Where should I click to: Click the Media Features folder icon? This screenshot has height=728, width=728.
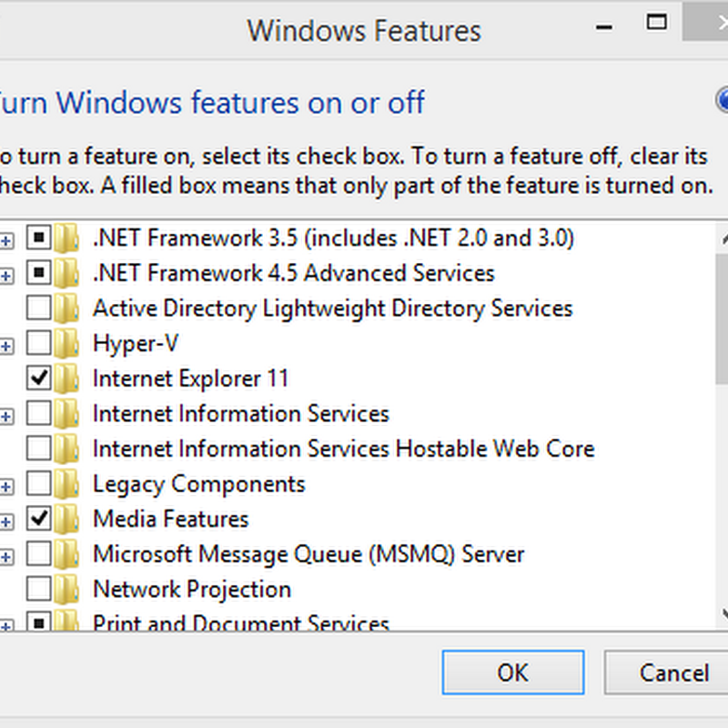click(x=66, y=520)
